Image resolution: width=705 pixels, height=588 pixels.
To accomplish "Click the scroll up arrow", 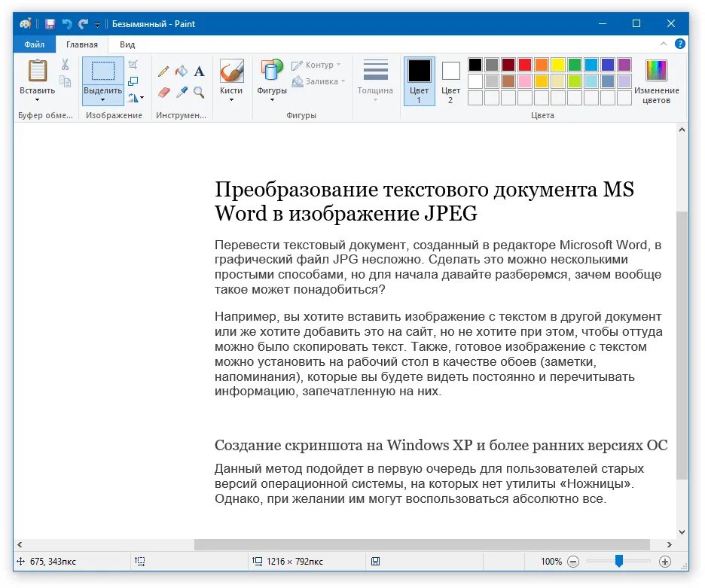I will [682, 130].
